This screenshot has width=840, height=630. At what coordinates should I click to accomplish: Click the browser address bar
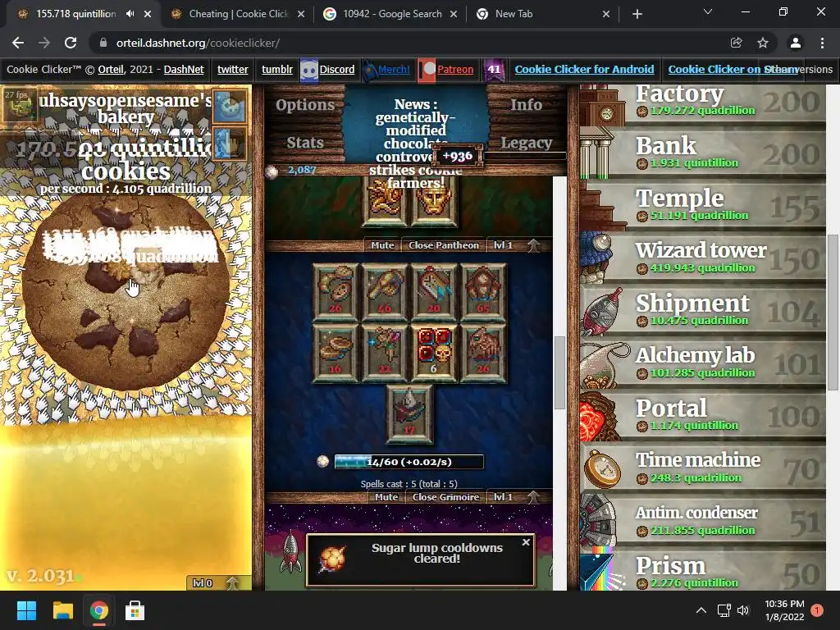[x=407, y=43]
